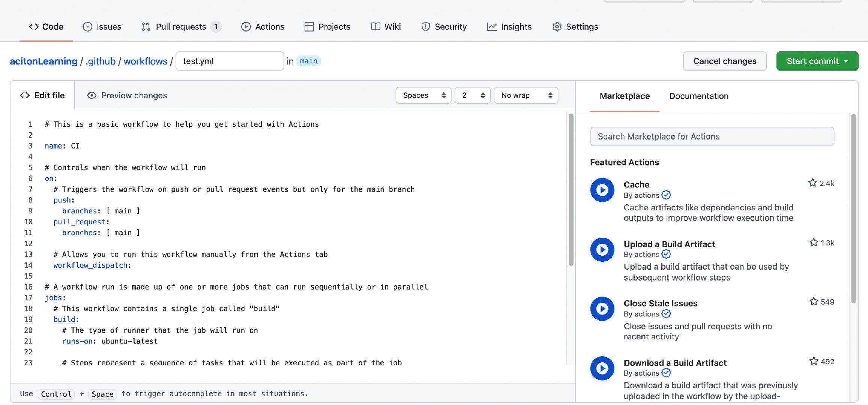Switch to the Projects tab
Viewport: 868px width, 405px height.
327,27
